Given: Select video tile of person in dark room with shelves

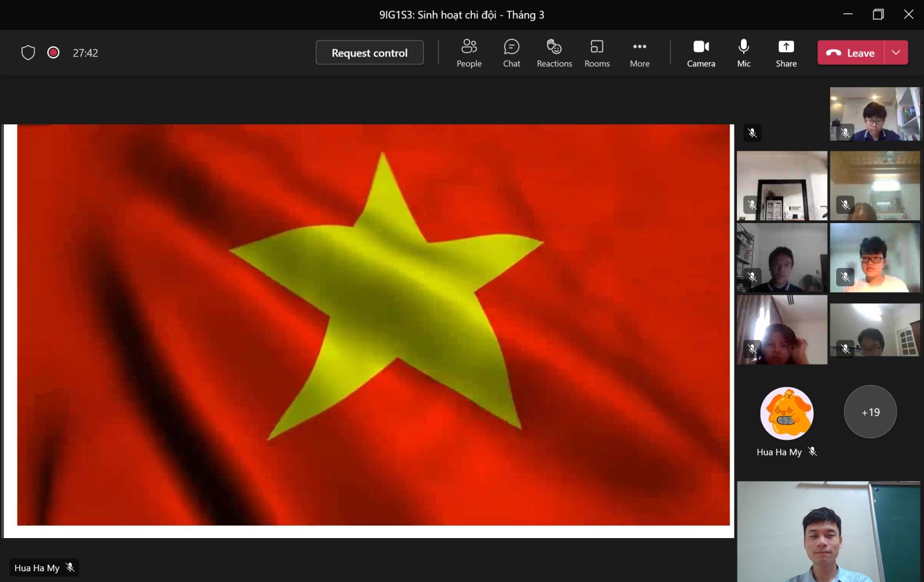Looking at the screenshot, I should 782,258.
